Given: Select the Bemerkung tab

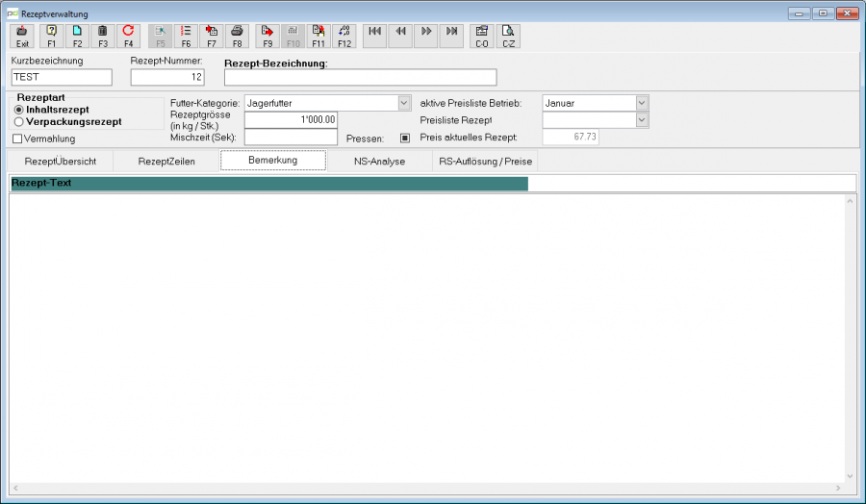Looking at the screenshot, I should coord(273,160).
